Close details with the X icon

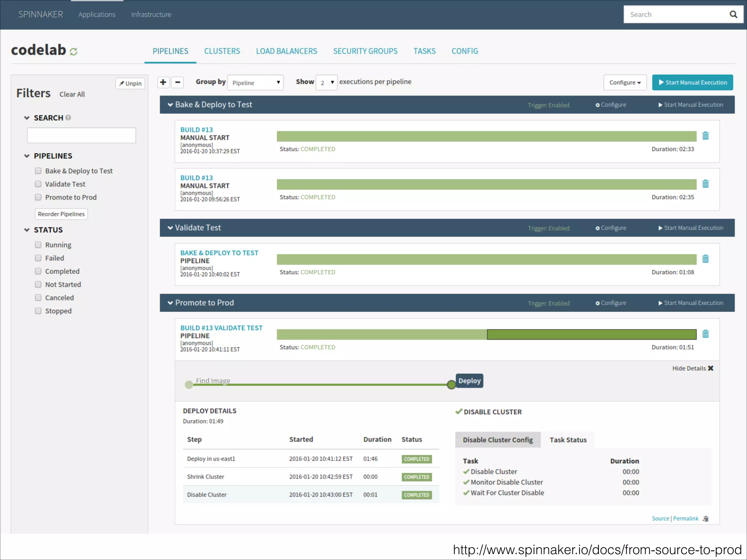(711, 368)
